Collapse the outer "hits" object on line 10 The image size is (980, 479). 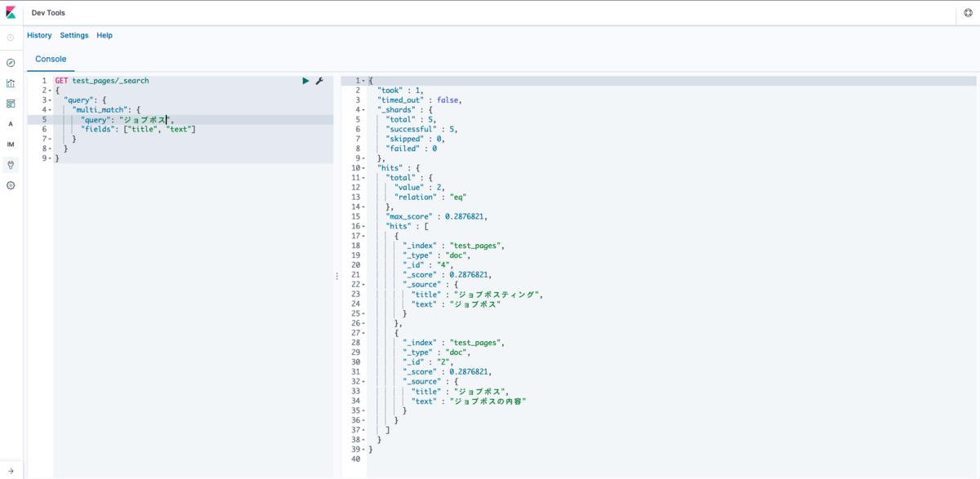[x=363, y=169]
